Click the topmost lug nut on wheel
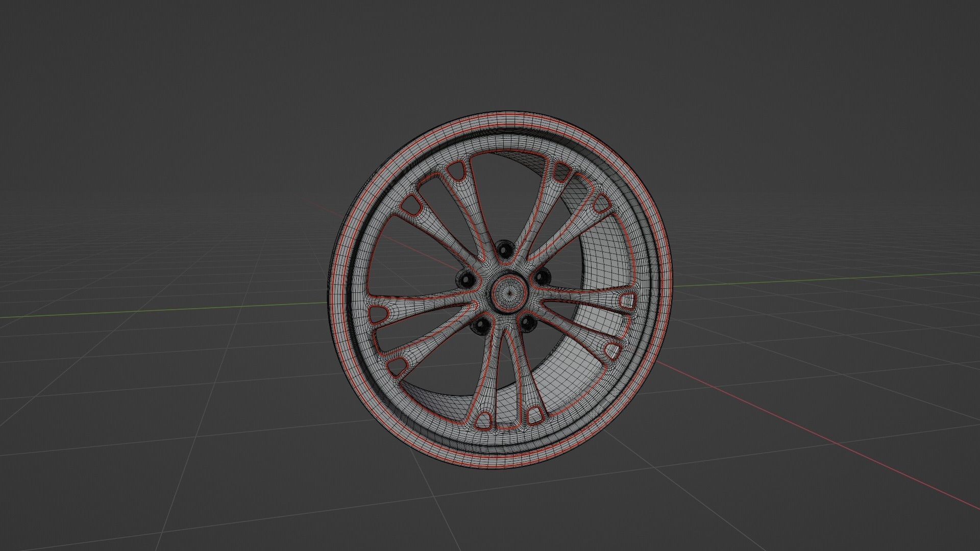The image size is (980, 551). coord(505,251)
